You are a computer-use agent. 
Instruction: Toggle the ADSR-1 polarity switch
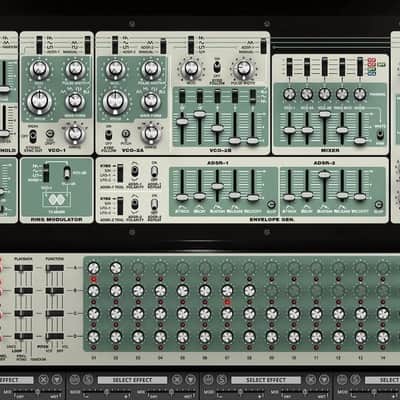click(x=135, y=171)
